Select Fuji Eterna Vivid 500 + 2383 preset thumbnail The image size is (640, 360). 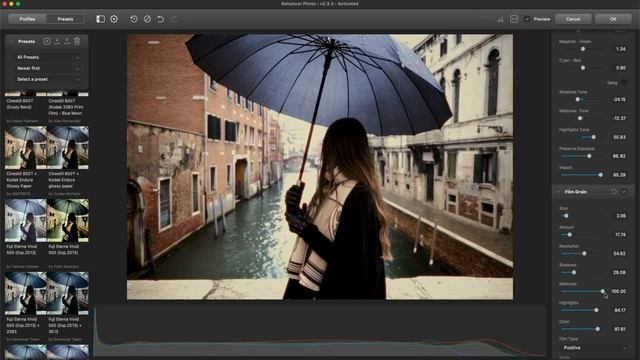[x=26, y=293]
